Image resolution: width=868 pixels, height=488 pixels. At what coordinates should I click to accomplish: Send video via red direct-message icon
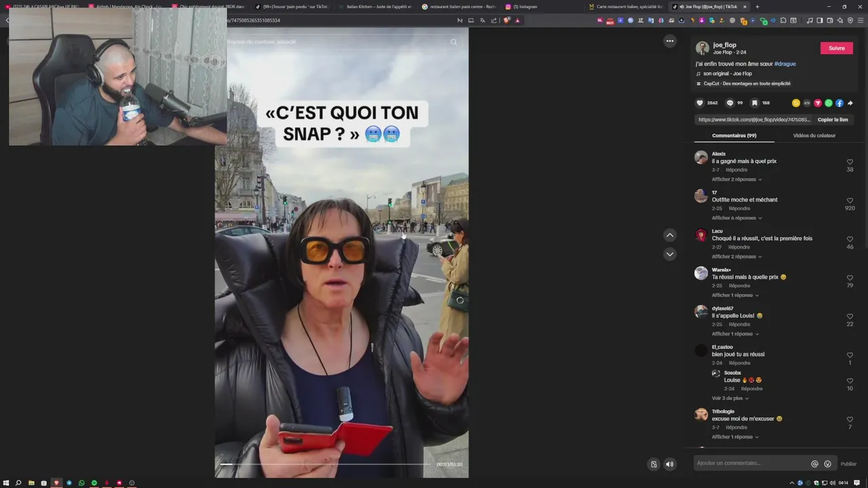(818, 103)
